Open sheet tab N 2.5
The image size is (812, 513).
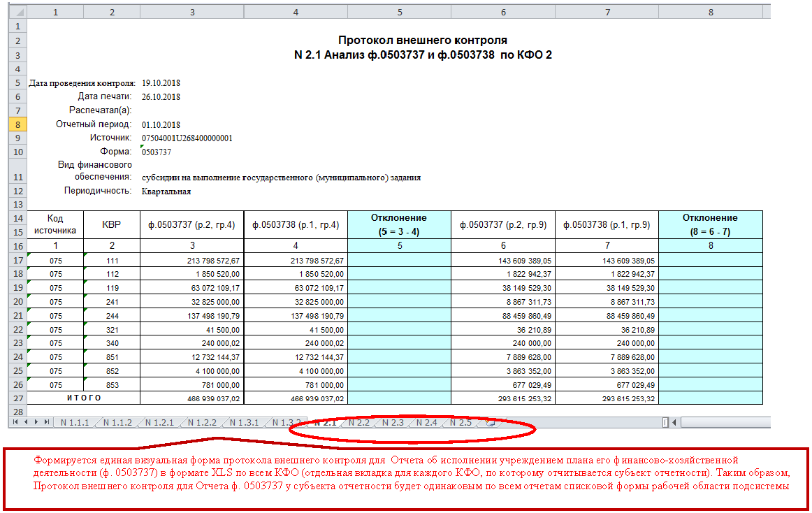(461, 422)
